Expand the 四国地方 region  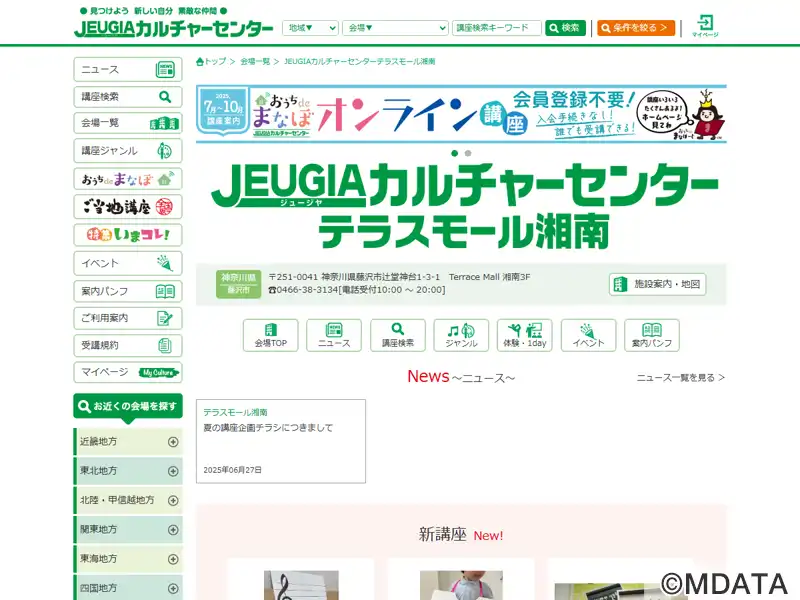pos(128,588)
